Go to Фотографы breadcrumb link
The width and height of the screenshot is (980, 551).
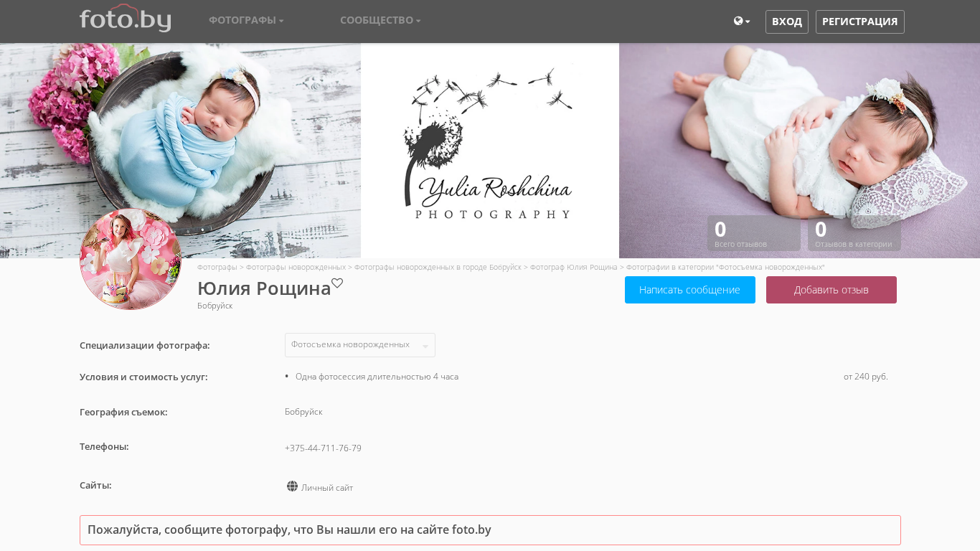[217, 267]
